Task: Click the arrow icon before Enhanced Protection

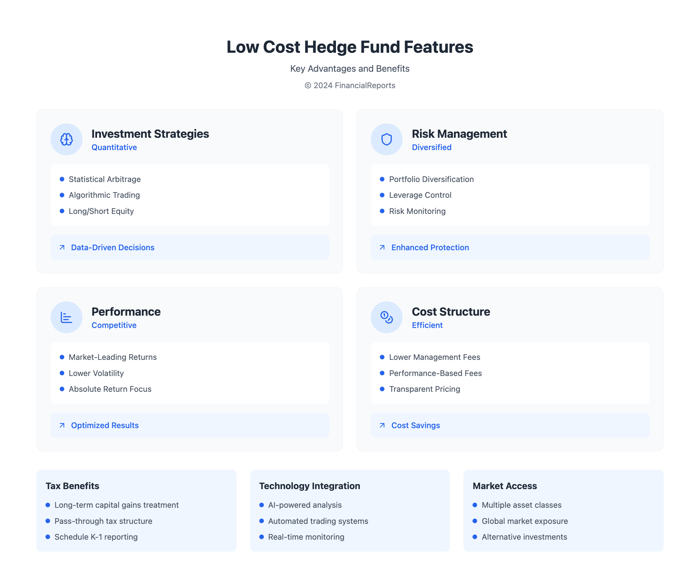Action: point(382,247)
